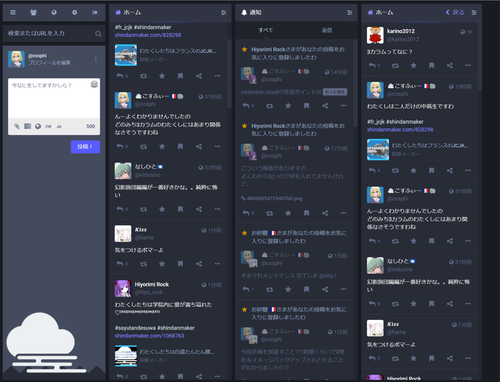Expand notification column settings icon in header
Image resolution: width=500 pixels, height=382 pixels.
[x=350, y=13]
